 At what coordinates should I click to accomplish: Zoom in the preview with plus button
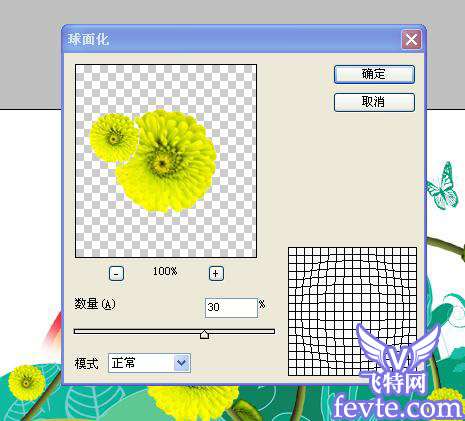[x=216, y=274]
